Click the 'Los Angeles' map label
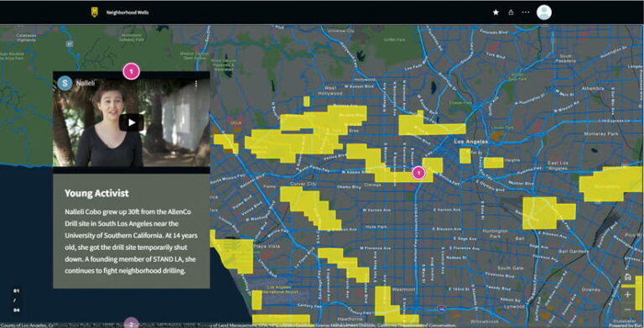The image size is (644, 328). click(470, 142)
